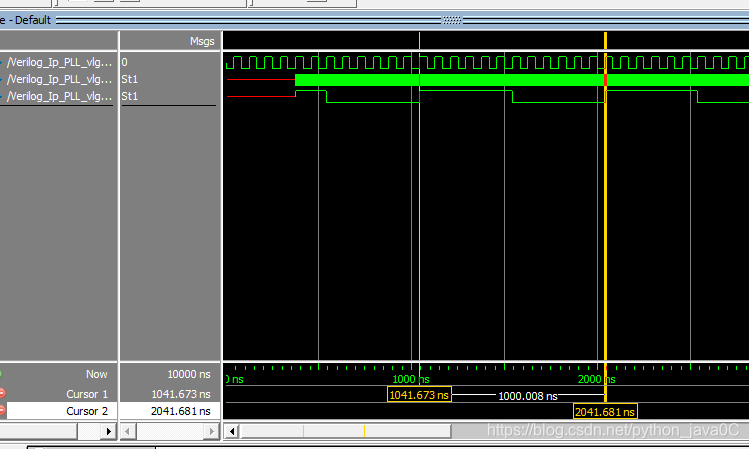Click the clock square-wave trace

coord(487,63)
